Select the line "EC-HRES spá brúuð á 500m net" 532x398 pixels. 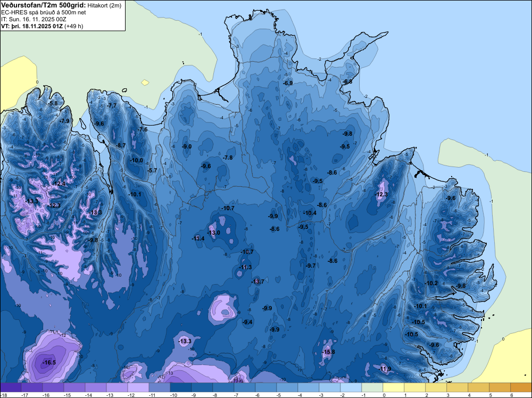(44, 13)
